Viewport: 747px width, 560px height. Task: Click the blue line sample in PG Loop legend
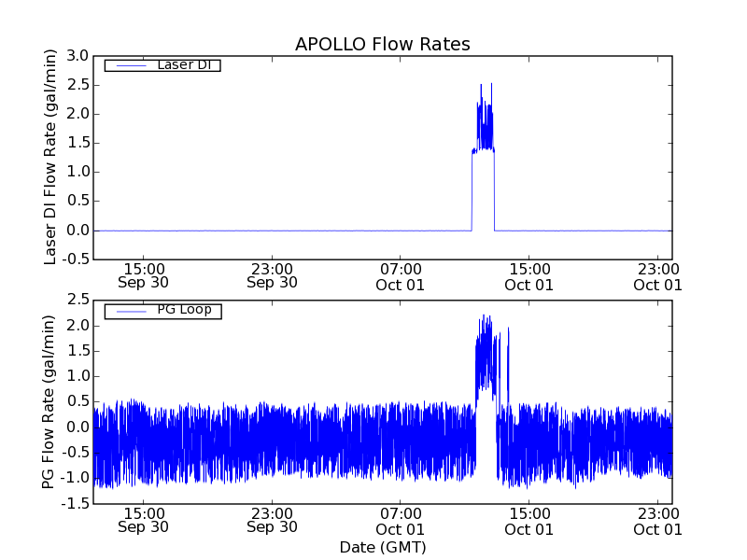(x=131, y=312)
